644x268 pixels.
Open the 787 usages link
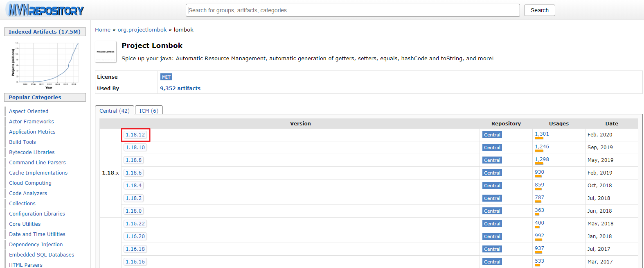tap(539, 198)
